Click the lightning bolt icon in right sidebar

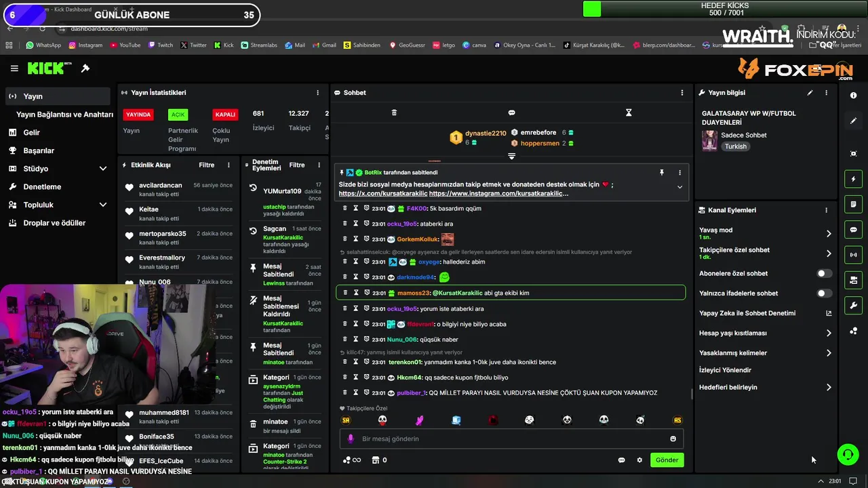(853, 179)
